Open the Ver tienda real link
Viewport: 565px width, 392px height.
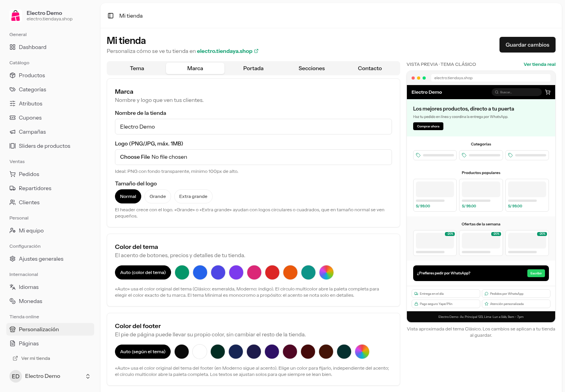(x=539, y=64)
